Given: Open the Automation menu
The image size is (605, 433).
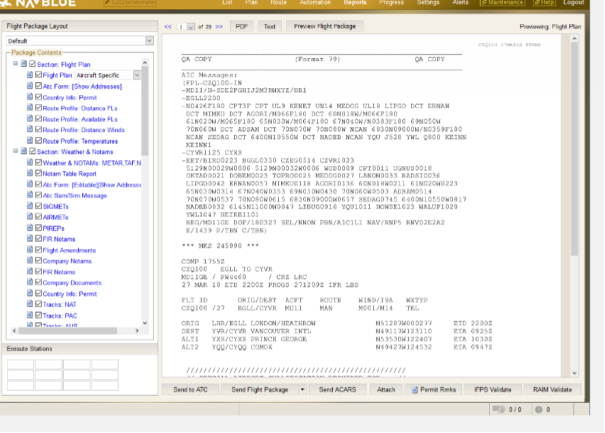Looking at the screenshot, I should pyautogui.click(x=315, y=3).
